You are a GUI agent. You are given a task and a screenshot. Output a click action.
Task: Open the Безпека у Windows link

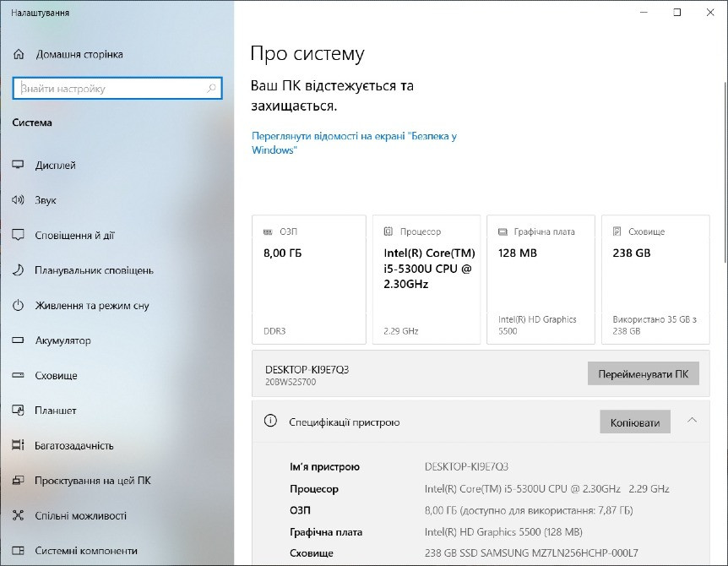(354, 141)
